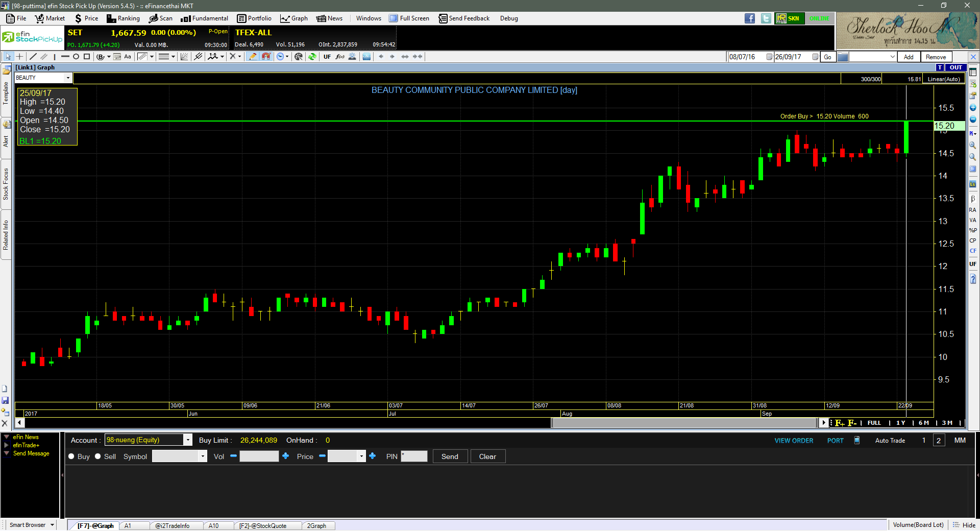Click the Remove button
Screen dimensions: 980x531
pyautogui.click(x=936, y=57)
